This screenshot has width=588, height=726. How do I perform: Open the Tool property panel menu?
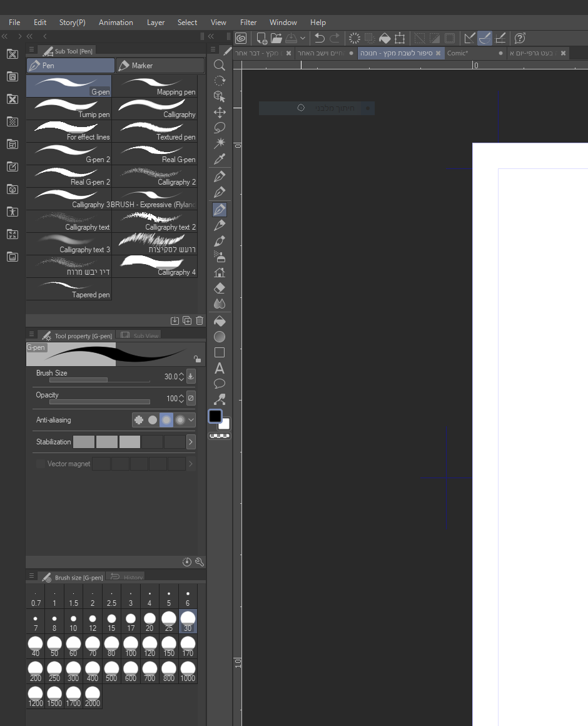(x=31, y=334)
